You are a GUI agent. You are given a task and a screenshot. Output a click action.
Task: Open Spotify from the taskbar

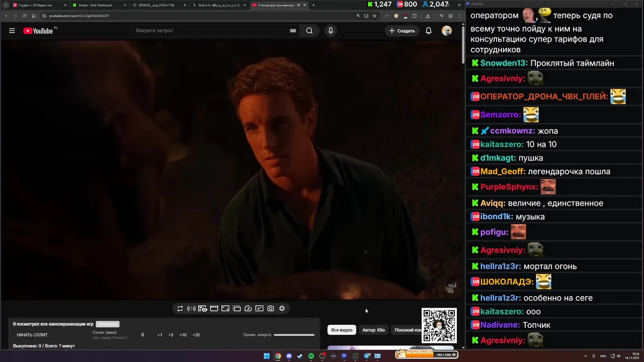tap(311, 356)
